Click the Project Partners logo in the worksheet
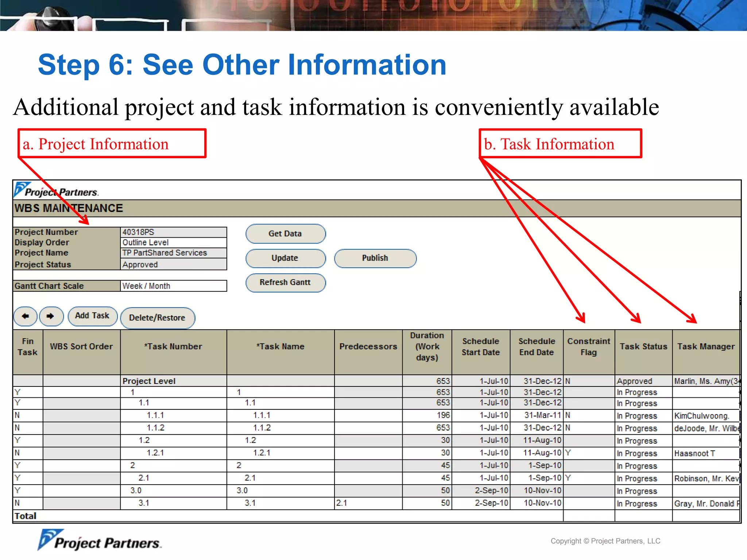The width and height of the screenshot is (747, 560). tap(56, 190)
